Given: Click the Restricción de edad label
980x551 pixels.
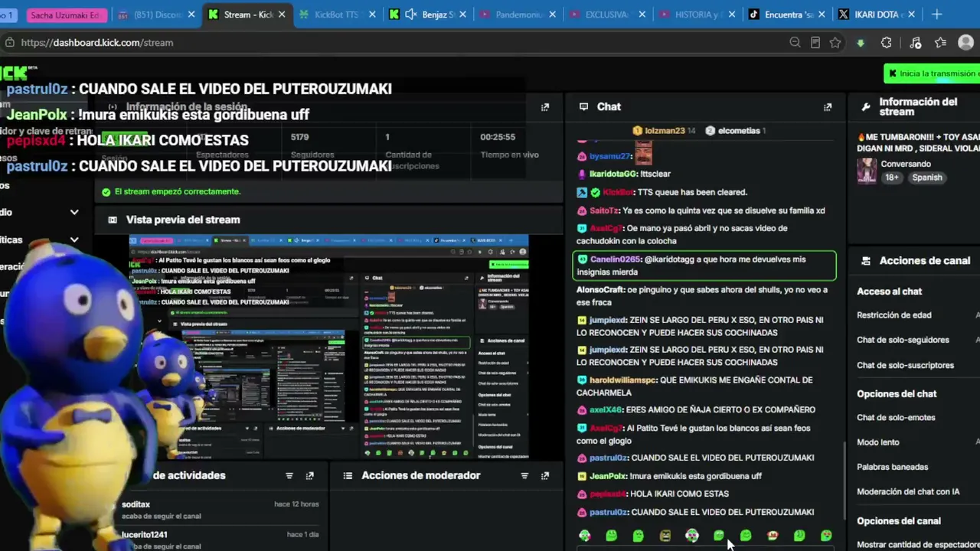Looking at the screenshot, I should tap(894, 315).
